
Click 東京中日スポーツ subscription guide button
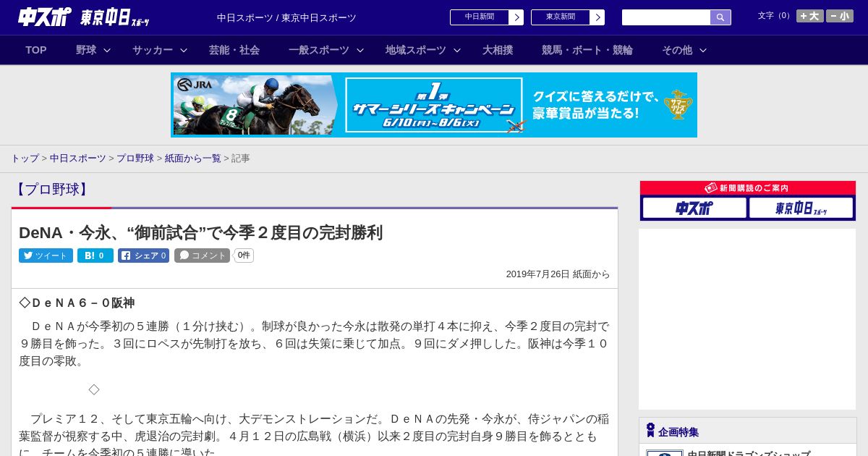click(801, 208)
